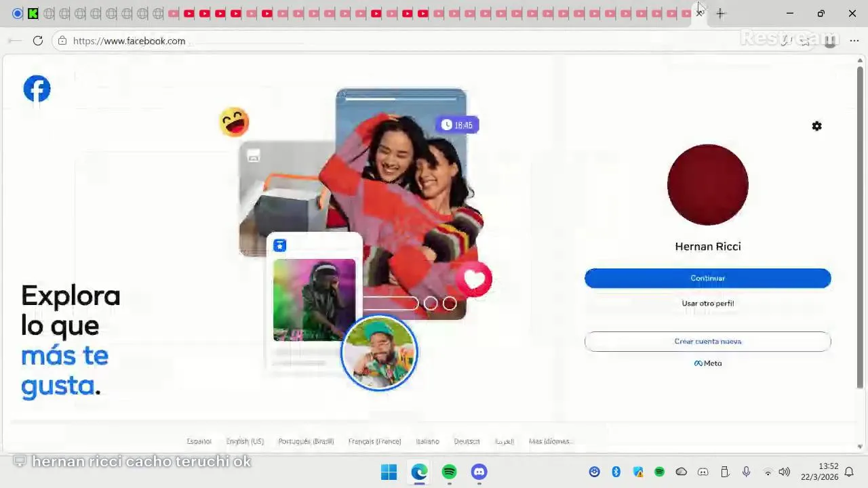
Task: Click the page vertical scrollbar thumb
Action: point(860,227)
